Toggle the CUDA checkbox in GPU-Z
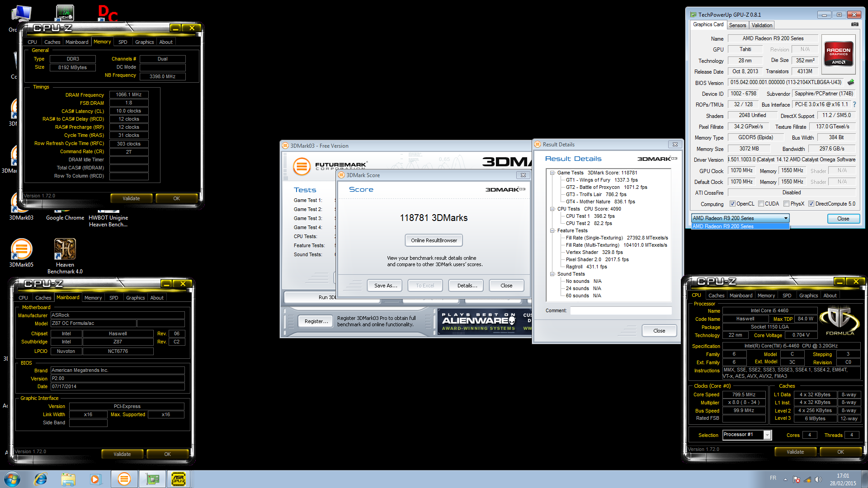868x488 pixels. tap(761, 204)
